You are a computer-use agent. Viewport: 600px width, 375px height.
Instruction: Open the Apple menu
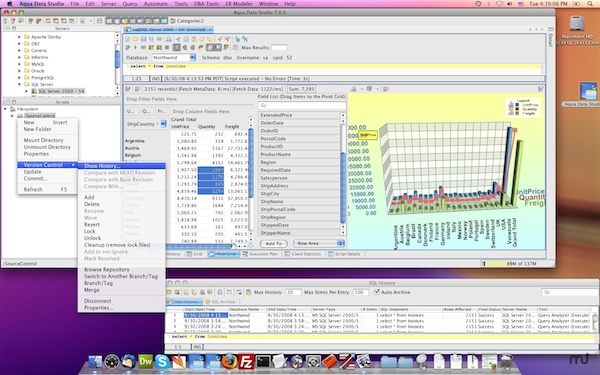[x=10, y=3]
